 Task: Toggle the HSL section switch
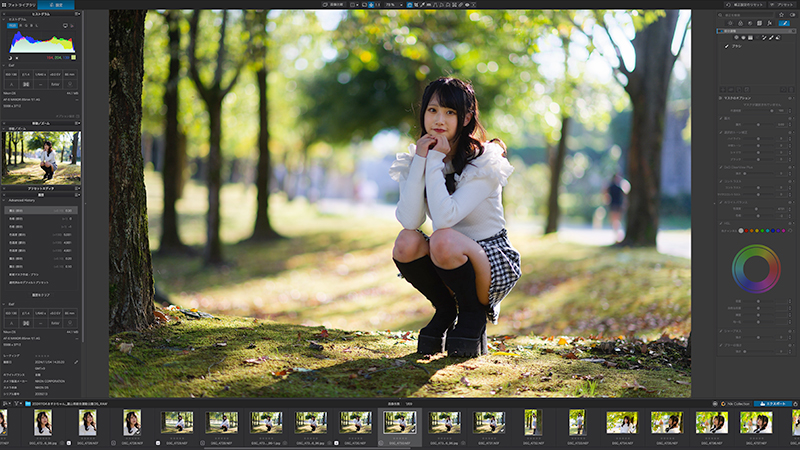pyautogui.click(x=790, y=223)
